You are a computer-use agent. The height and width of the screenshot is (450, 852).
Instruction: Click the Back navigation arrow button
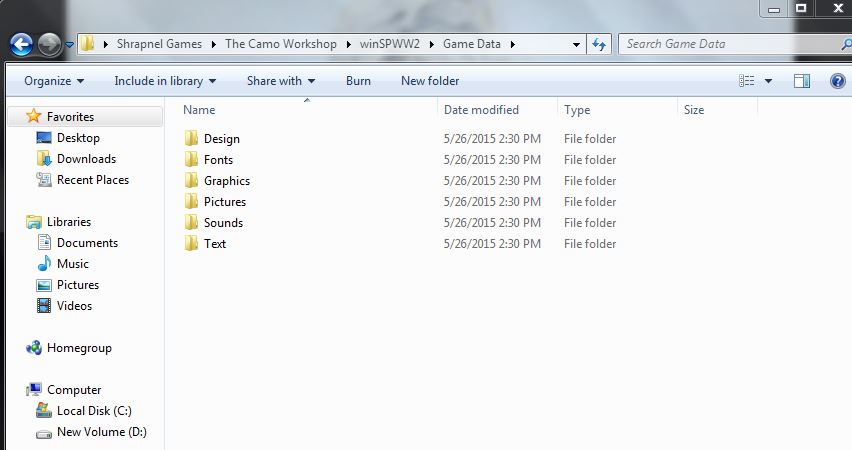coord(21,44)
